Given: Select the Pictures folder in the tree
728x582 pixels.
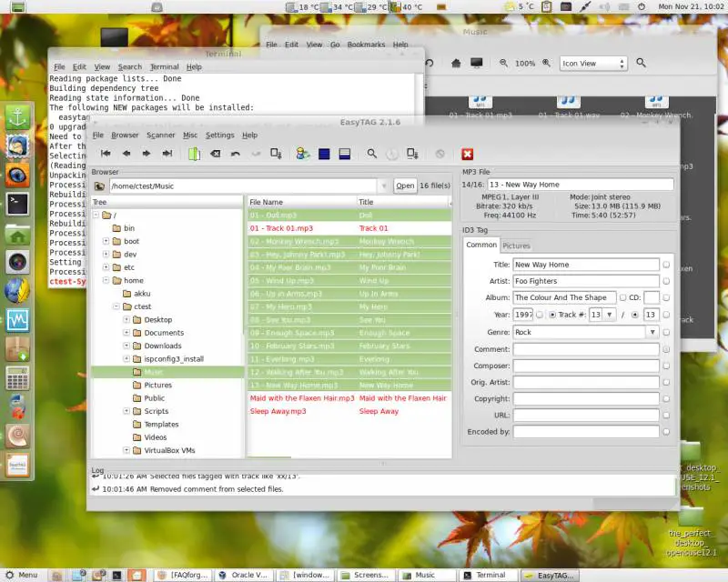Looking at the screenshot, I should point(157,385).
